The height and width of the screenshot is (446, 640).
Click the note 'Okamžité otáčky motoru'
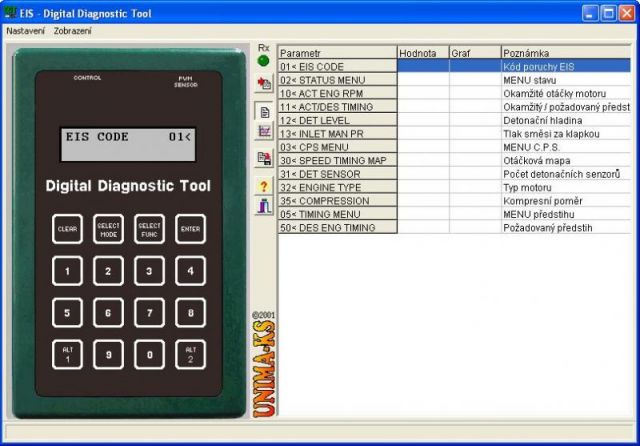554,93
